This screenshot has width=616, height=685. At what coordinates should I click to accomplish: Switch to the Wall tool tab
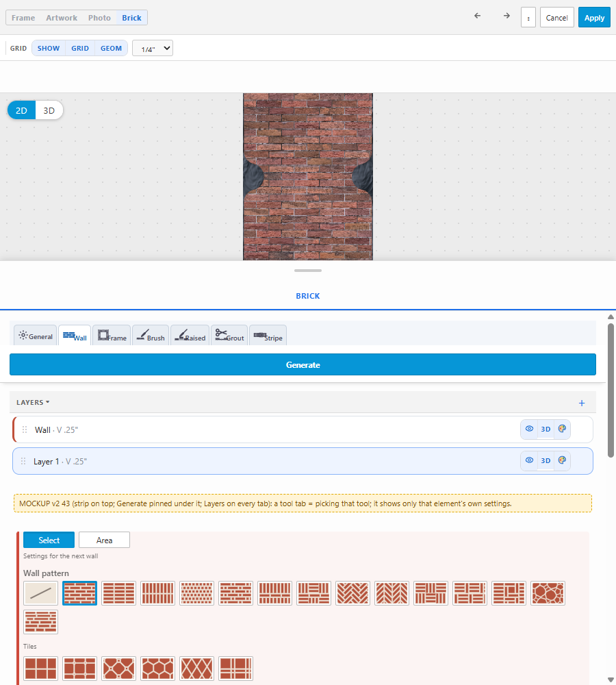coord(75,336)
